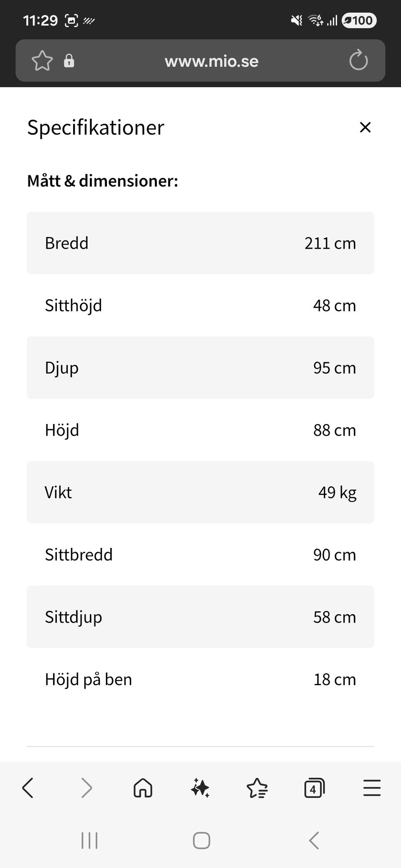Open the browser hamburger menu

click(x=372, y=788)
